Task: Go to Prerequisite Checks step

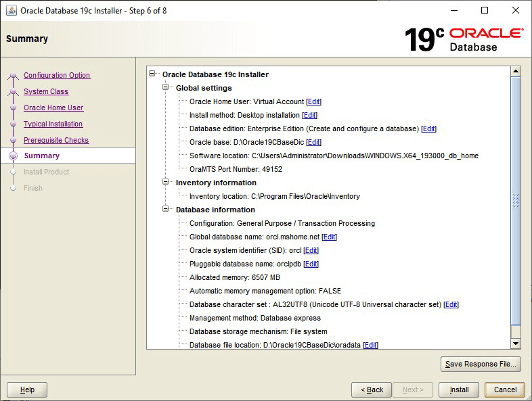Action: [56, 140]
